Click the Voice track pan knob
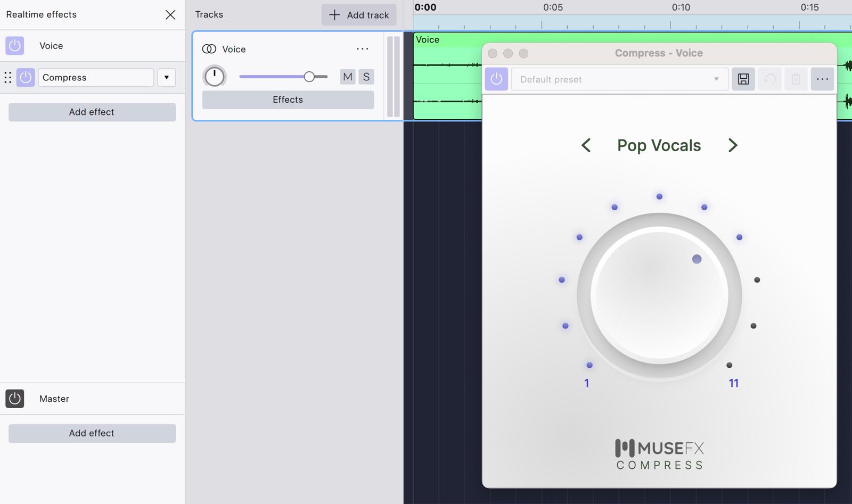 click(x=215, y=77)
